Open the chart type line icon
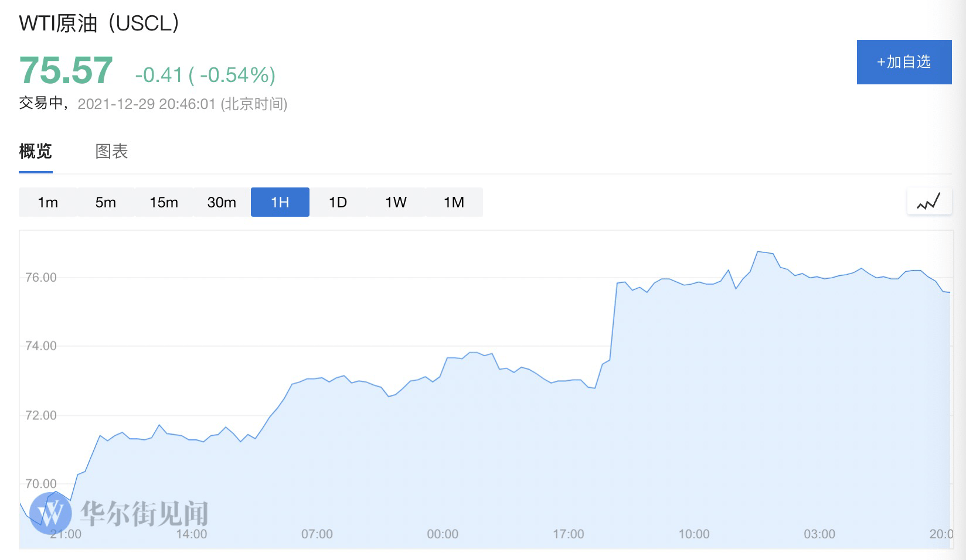The image size is (966, 560). pos(929,202)
